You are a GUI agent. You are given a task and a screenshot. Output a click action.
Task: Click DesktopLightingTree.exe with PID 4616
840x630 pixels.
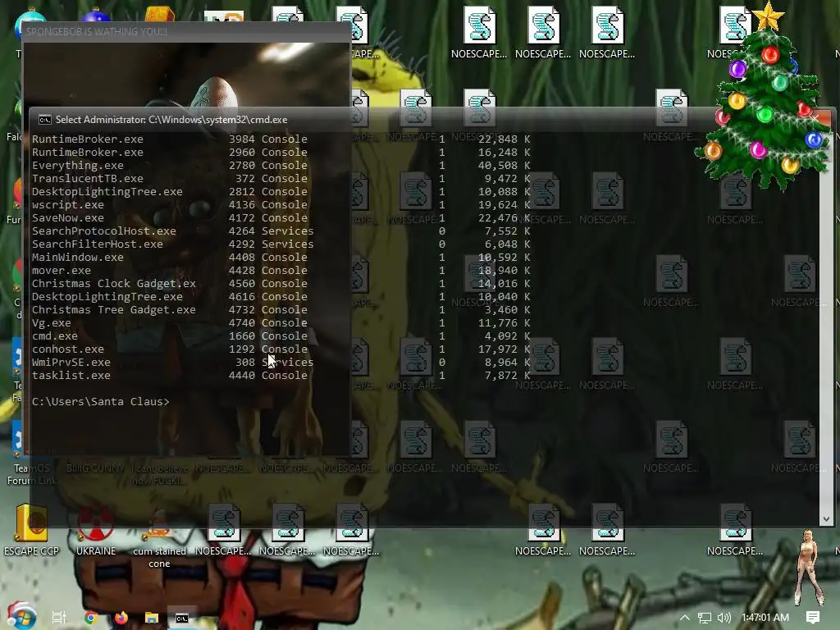point(107,296)
